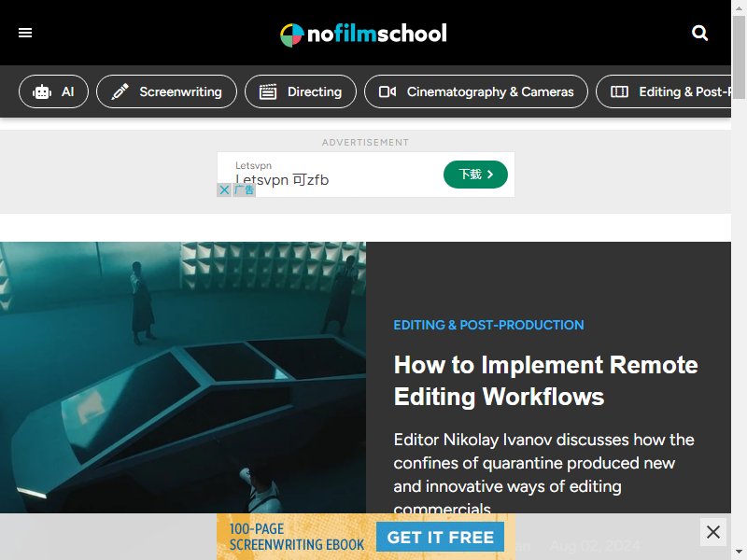Click the pencil icon beside Screenwriting
Screen dimensions: 747x560
tap(120, 91)
